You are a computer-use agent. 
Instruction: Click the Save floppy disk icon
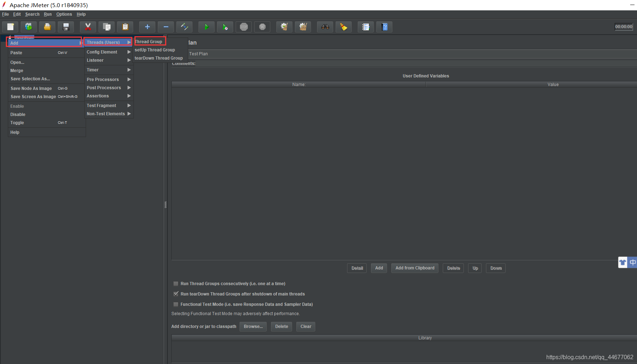pyautogui.click(x=66, y=27)
